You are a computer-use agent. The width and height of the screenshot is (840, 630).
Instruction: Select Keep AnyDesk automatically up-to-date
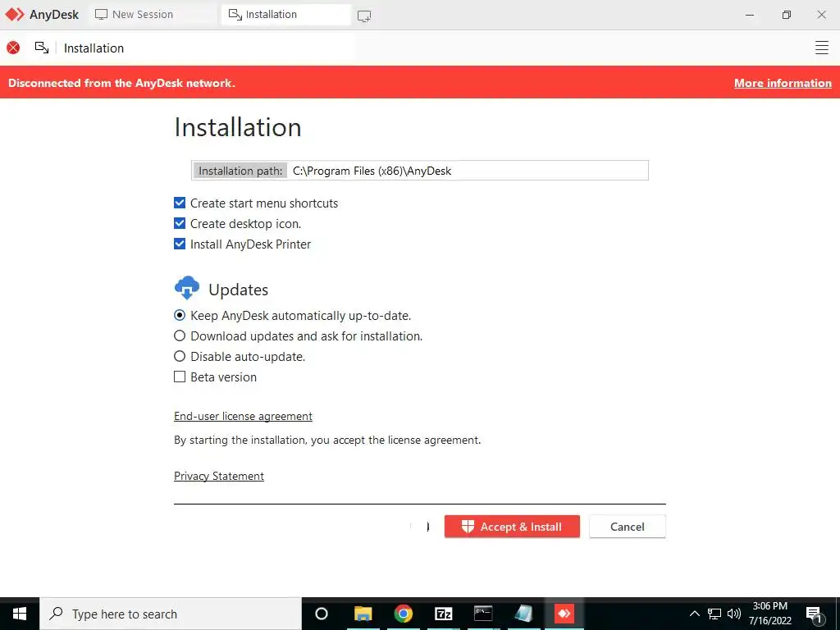(x=180, y=316)
